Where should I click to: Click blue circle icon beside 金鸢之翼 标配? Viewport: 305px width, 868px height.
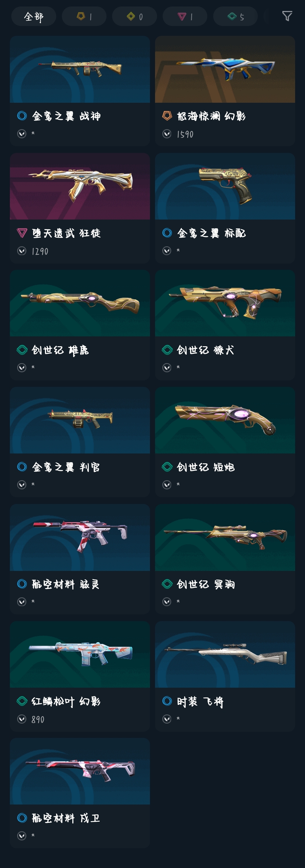pyautogui.click(x=167, y=233)
